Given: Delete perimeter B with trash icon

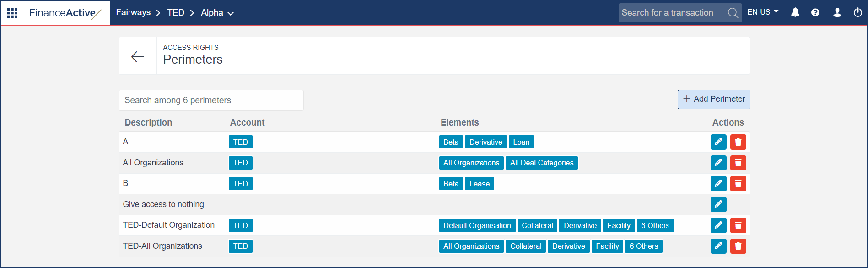Looking at the screenshot, I should [x=738, y=184].
